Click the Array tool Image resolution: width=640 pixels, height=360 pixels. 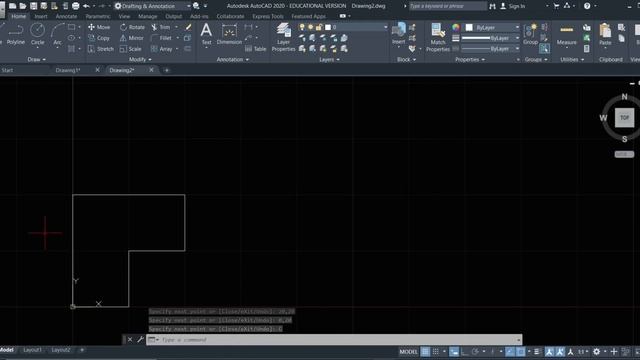[x=162, y=49]
